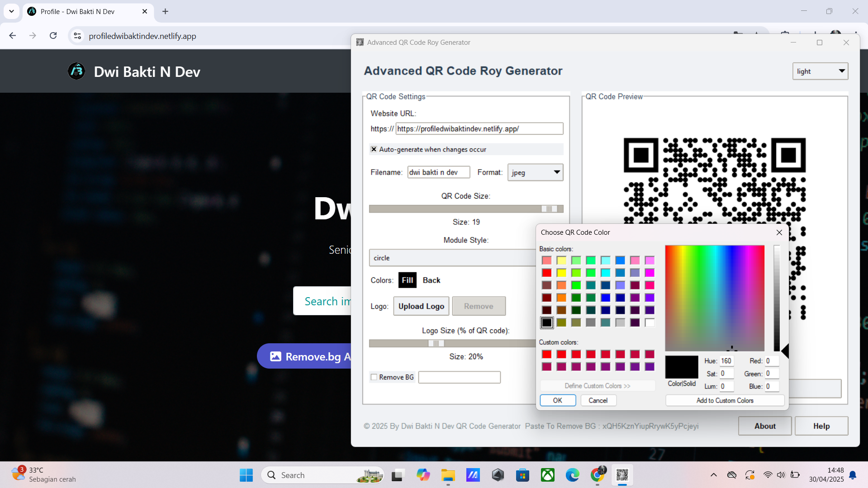The height and width of the screenshot is (488, 868).
Task: Open the weather widget showing 33°C
Action: 44,475
